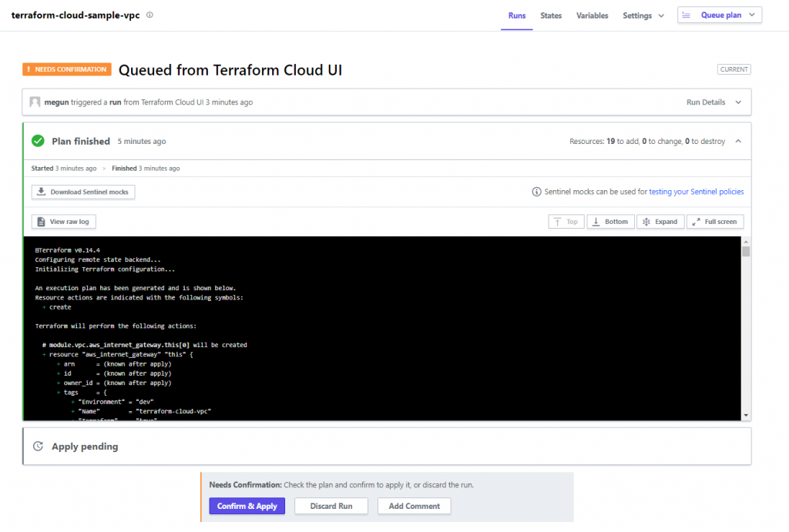Open the Queue plan dropdown
The height and width of the screenshot is (532, 789).
pos(720,15)
